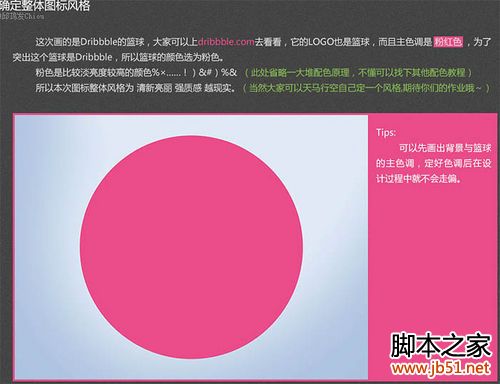500x384 pixels.
Task: Click the green note starting 当然大家可以天马行空
Action: (365, 88)
